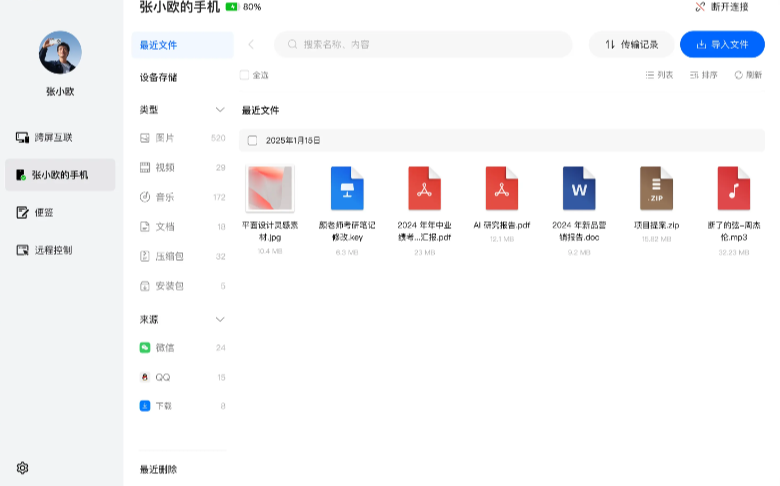
Task: Open the 排序 sort options
Action: [x=703, y=75]
